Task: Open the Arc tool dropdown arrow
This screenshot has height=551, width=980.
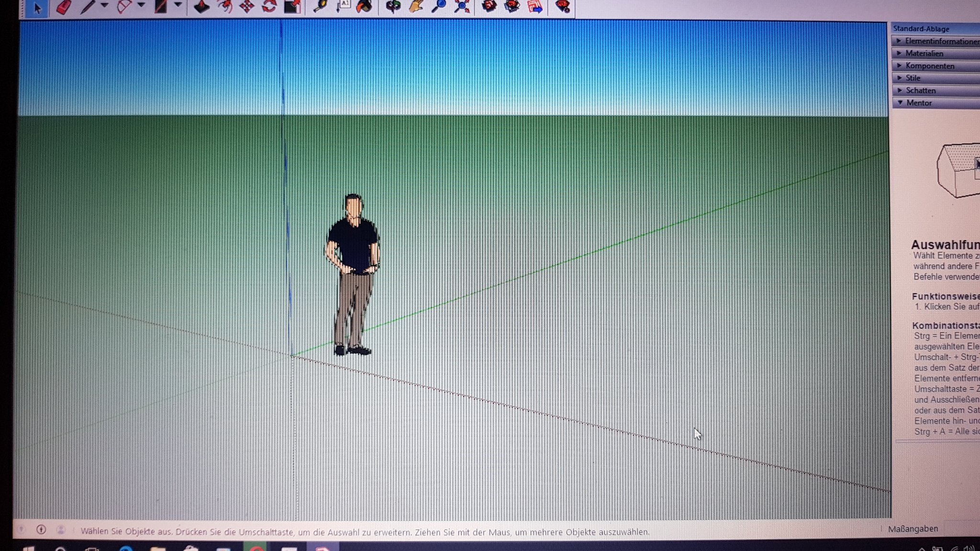Action: [141, 6]
